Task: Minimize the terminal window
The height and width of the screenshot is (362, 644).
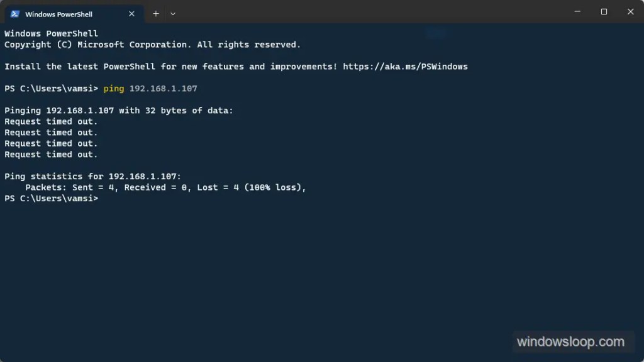Action: coord(576,11)
